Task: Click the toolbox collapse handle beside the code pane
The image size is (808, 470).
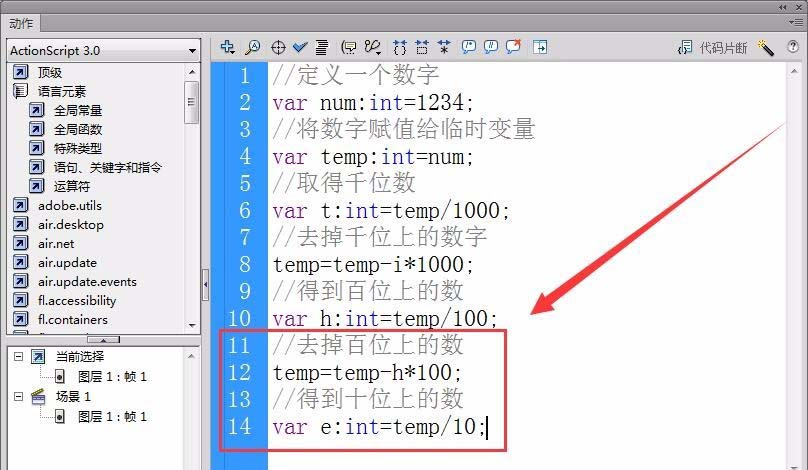Action: tap(205, 284)
